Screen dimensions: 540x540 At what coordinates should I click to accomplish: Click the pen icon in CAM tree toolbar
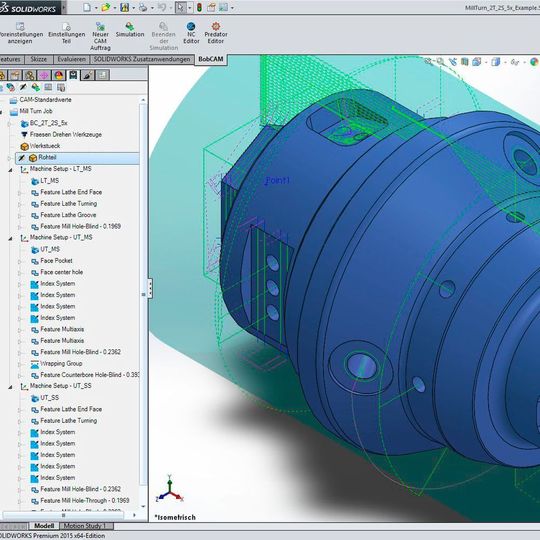coord(23,87)
